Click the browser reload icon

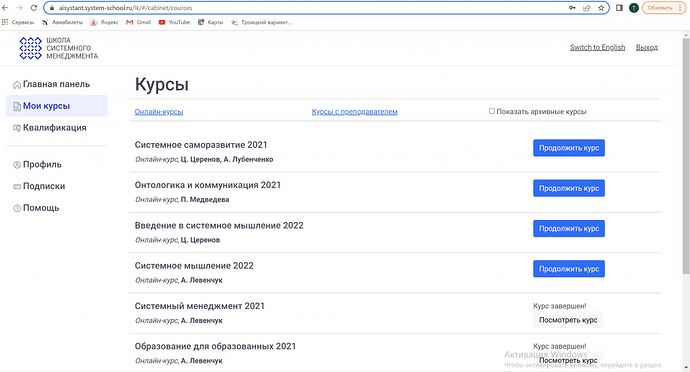[x=33, y=8]
